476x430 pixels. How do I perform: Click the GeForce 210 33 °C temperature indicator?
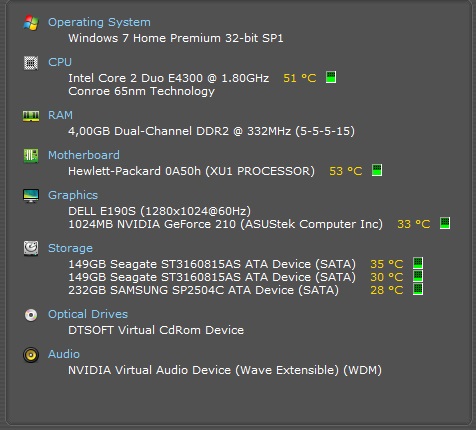(445, 223)
